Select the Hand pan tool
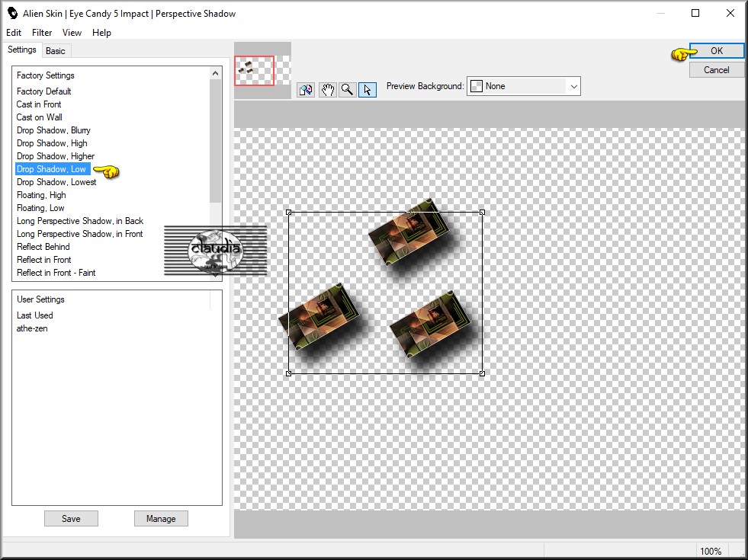 tap(327, 90)
